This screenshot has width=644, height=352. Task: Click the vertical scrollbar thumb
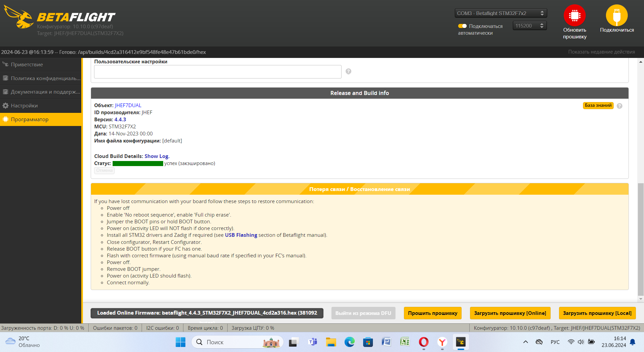click(x=641, y=239)
